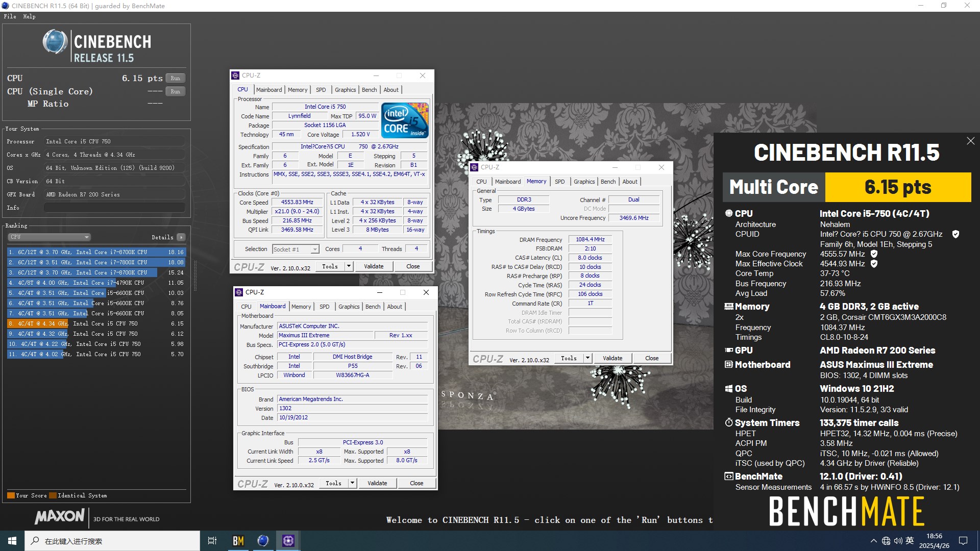This screenshot has height=551, width=980.
Task: Click the Identical System legend swatch
Action: tap(53, 495)
